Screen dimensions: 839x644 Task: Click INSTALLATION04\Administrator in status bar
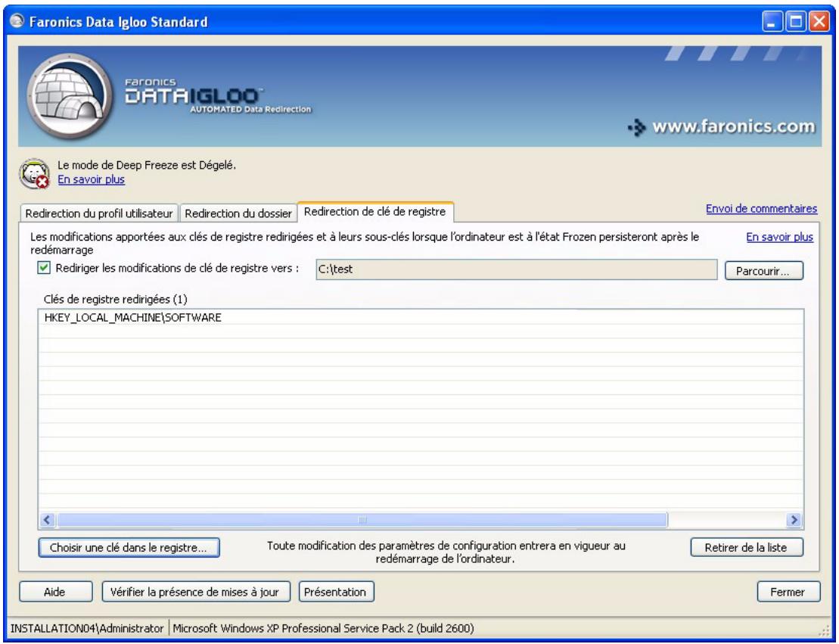87,628
